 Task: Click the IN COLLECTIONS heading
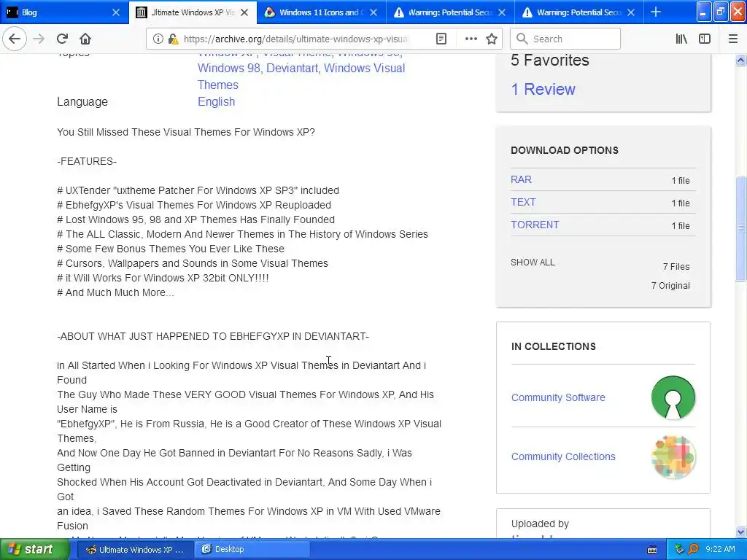(x=554, y=346)
